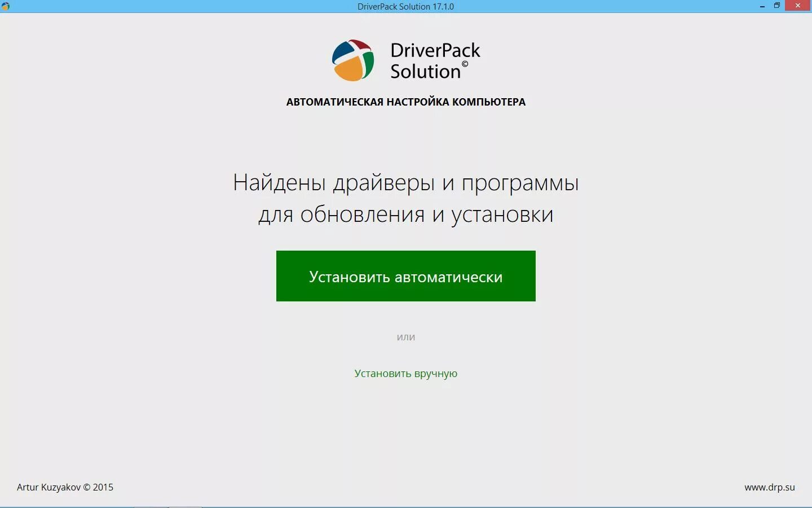
Task: Click the "или" separator text
Action: pyautogui.click(x=406, y=338)
